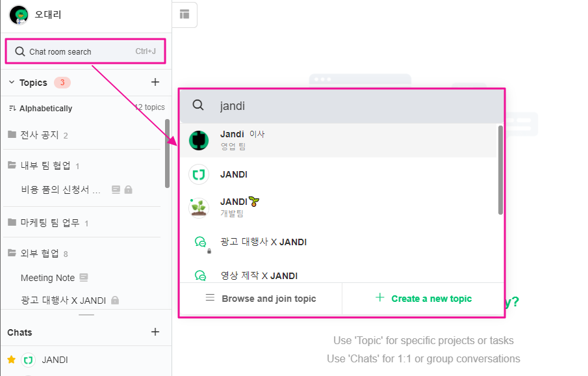Add a new topic with plus icon

155,83
